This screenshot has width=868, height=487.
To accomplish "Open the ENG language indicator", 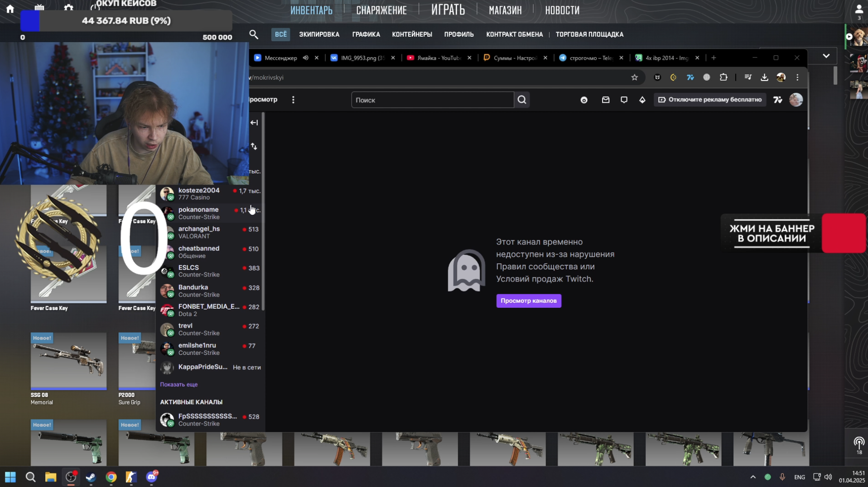I will pos(800,477).
